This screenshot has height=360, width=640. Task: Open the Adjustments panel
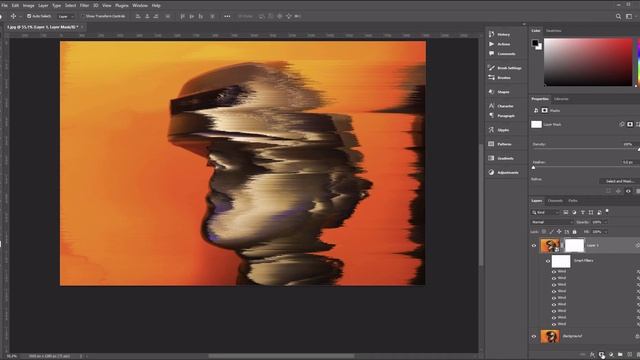click(x=503, y=173)
